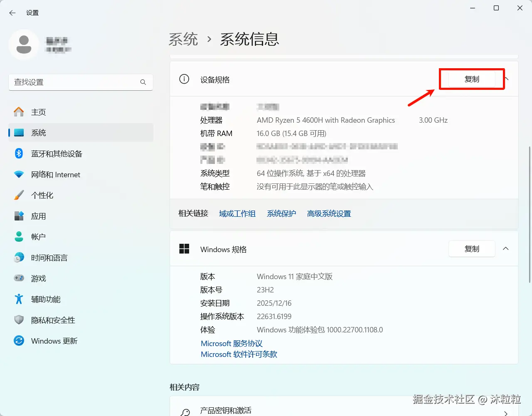Click the Bluetooth icon in sidebar
This screenshot has height=416, width=532.
[x=19, y=154]
